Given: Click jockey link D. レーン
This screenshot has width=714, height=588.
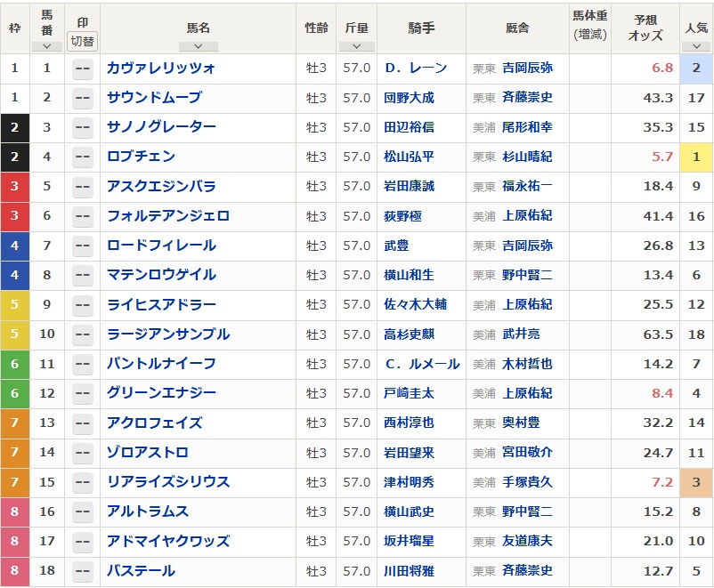Looking at the screenshot, I should pyautogui.click(x=416, y=68).
